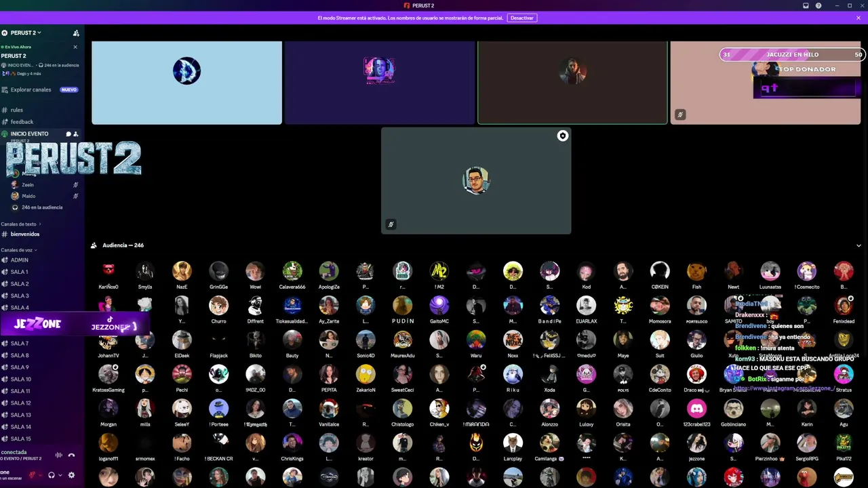Click the light blue speaker tile
This screenshot has width=868, height=488.
click(x=186, y=83)
